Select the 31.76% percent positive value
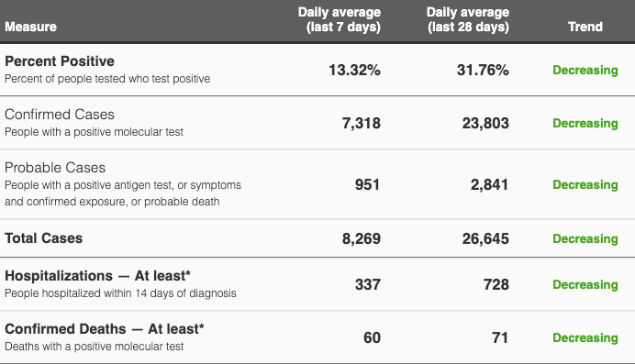This screenshot has height=364, width=635. coord(483,70)
